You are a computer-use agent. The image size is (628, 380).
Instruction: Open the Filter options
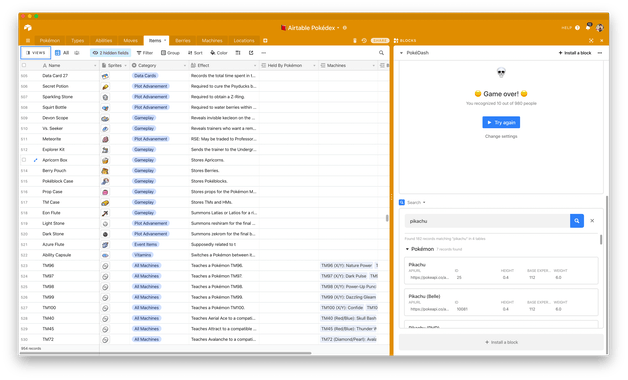(x=145, y=52)
